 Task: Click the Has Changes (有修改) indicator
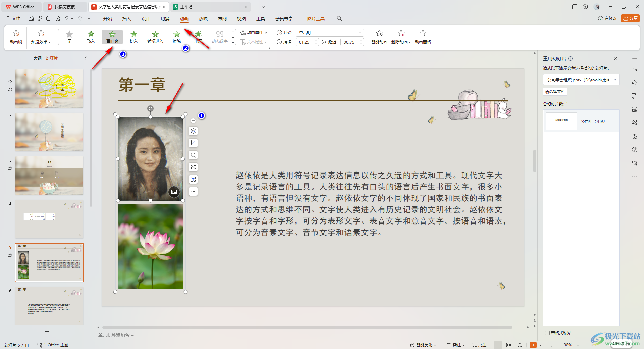[x=607, y=18]
